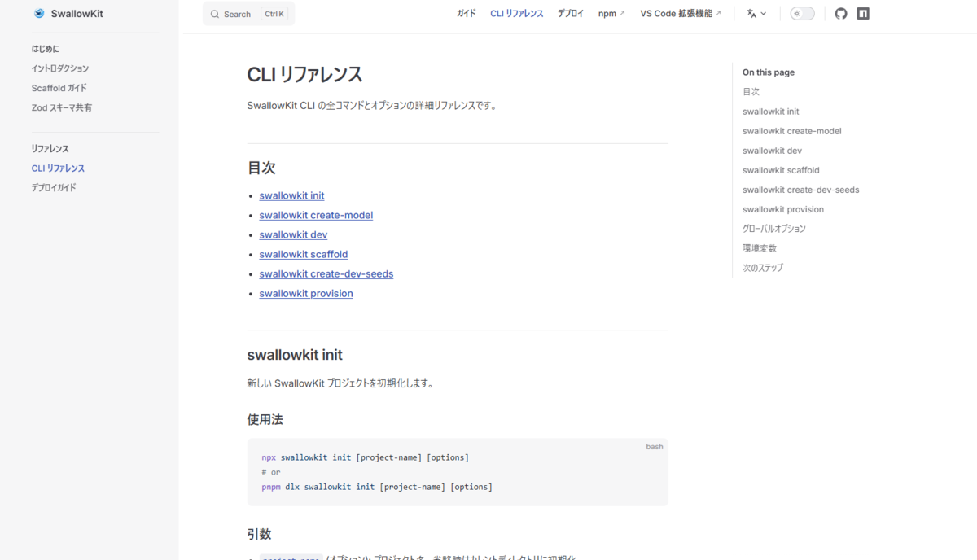Click the swallowkit create-model contents link
Image resolution: width=977 pixels, height=560 pixels.
pyautogui.click(x=316, y=215)
